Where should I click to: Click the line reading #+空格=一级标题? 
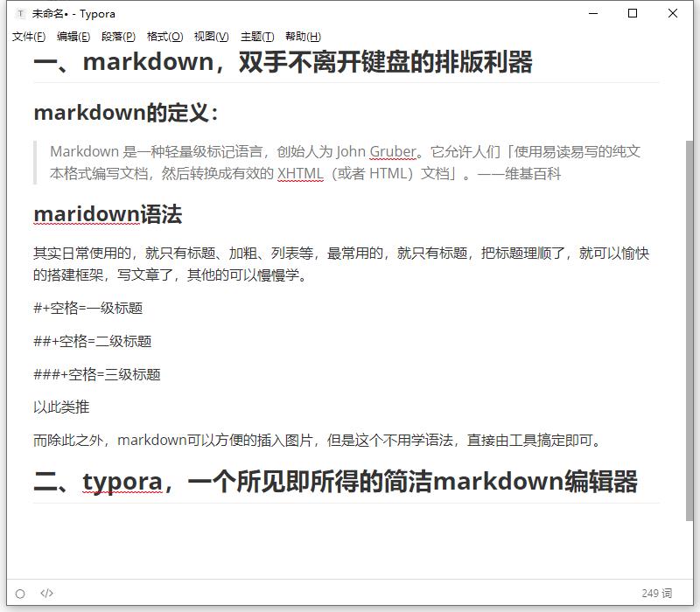[x=87, y=308]
